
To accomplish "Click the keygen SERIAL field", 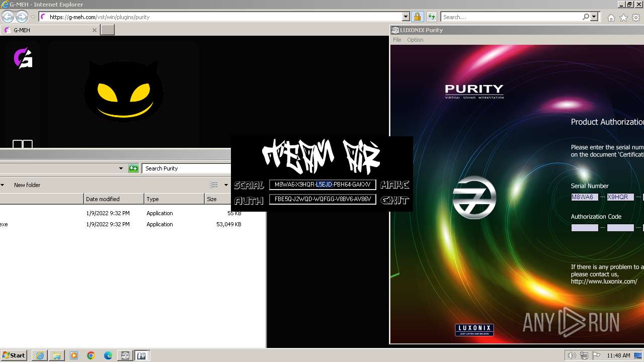I will [x=323, y=185].
